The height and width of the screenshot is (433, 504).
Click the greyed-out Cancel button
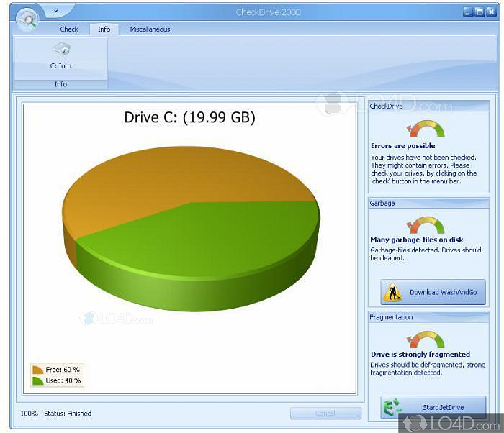pyautogui.click(x=325, y=414)
